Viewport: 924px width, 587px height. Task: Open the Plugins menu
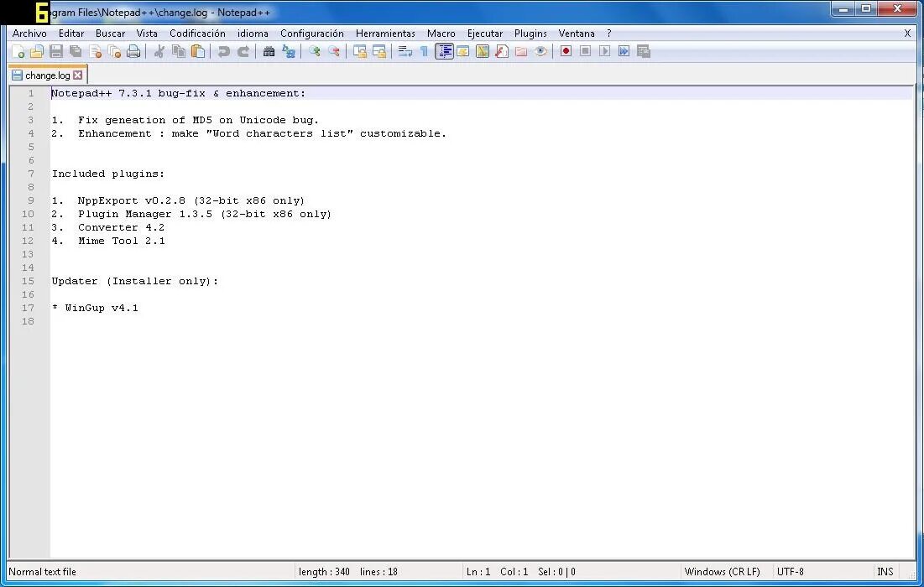(x=530, y=34)
